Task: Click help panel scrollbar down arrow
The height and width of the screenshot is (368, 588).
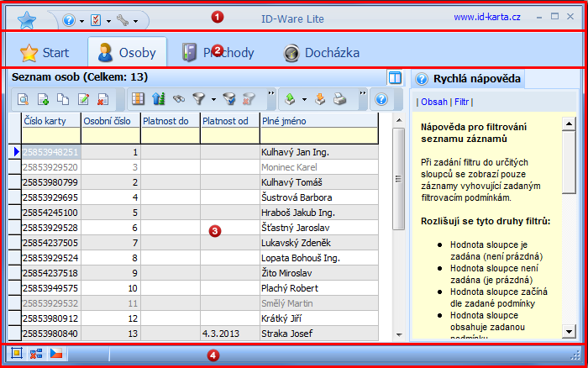Action: click(569, 331)
